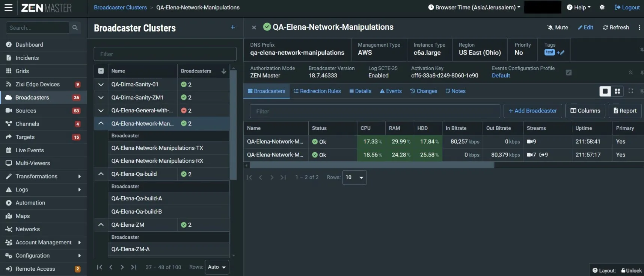
Task: Collapse the QA-Elena-Qa-build cluster row
Action: click(x=101, y=174)
